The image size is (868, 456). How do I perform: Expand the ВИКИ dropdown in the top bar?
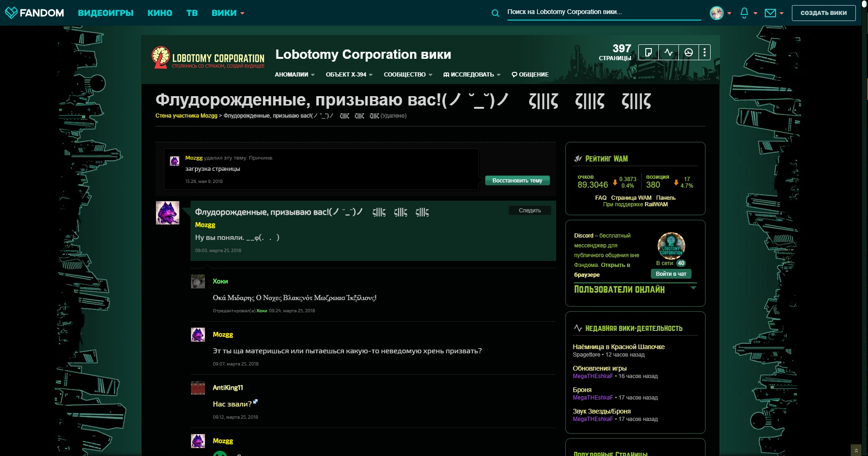coord(228,13)
